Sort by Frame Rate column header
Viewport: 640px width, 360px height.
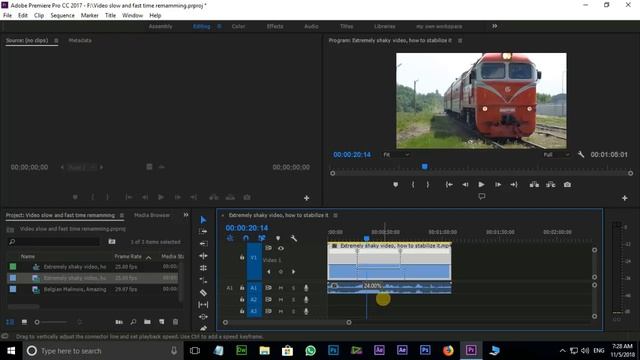pyautogui.click(x=128, y=256)
